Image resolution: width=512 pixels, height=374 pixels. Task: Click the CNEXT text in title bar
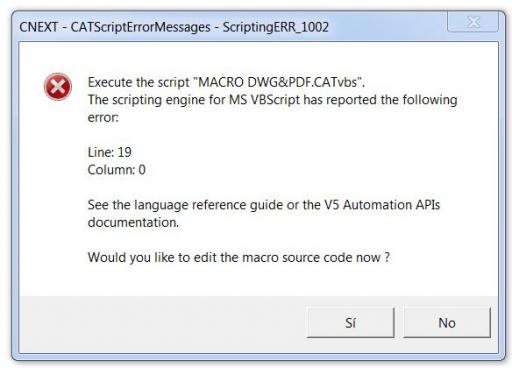tap(39, 27)
